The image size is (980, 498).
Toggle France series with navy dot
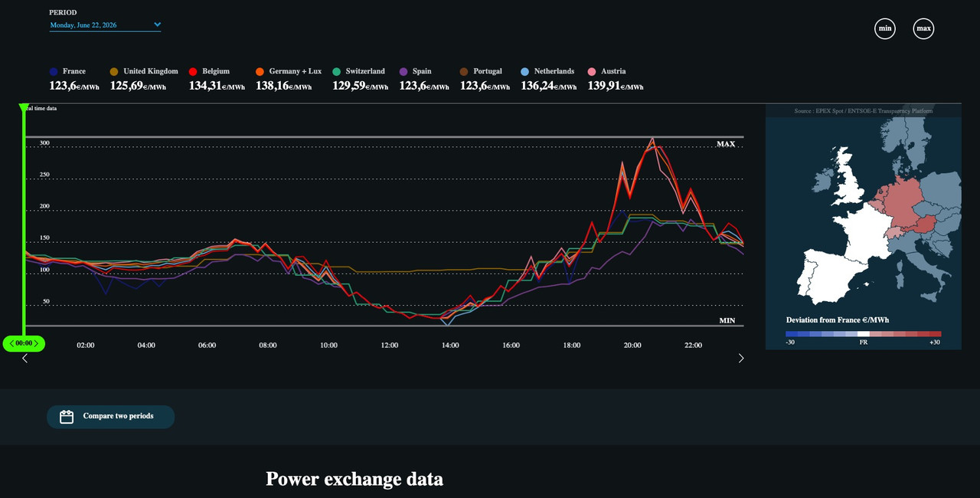pos(54,71)
